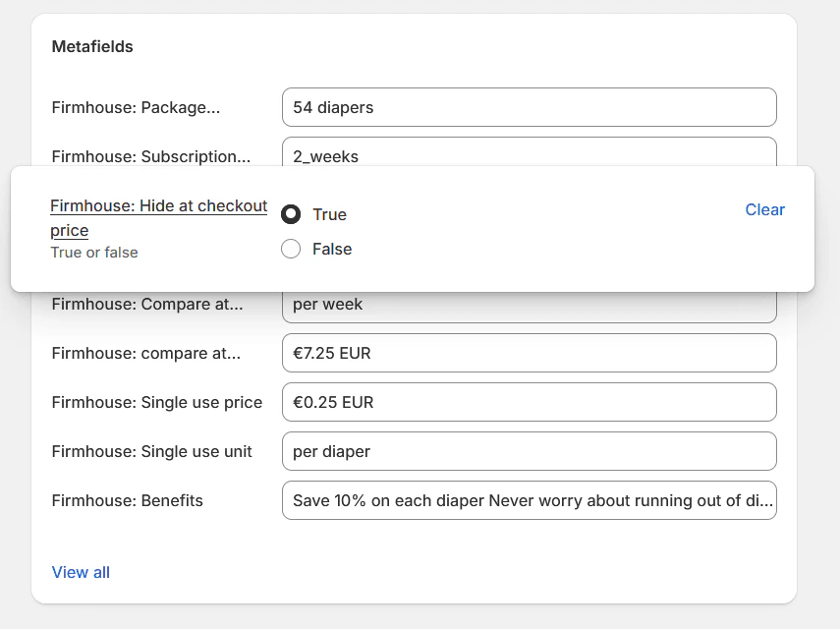840x629 pixels.
Task: Click the Single use unit field per diaper
Action: click(x=530, y=451)
